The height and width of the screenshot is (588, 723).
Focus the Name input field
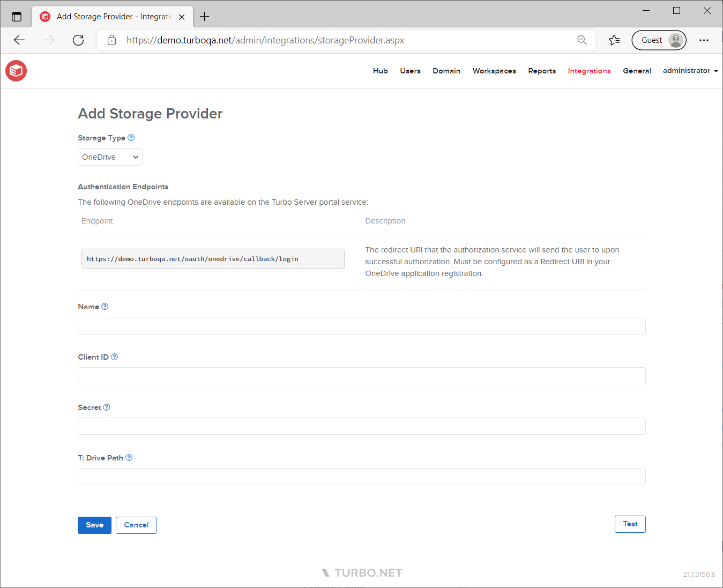click(x=361, y=326)
